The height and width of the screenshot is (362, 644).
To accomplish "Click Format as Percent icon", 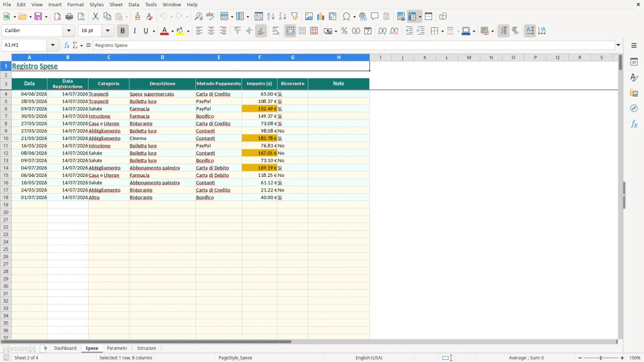I will (344, 31).
